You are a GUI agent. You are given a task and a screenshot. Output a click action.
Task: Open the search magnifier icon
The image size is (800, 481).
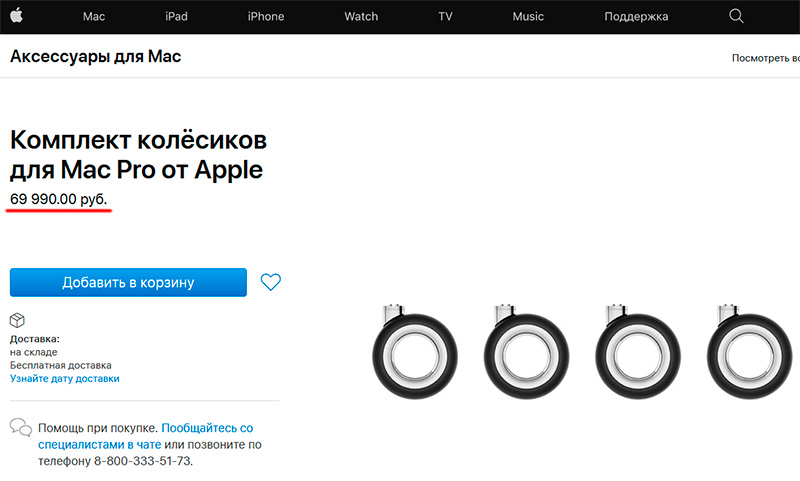coord(737,16)
